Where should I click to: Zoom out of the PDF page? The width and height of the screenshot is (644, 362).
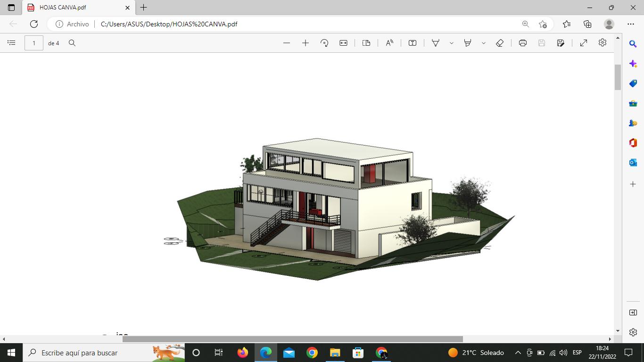(x=287, y=43)
